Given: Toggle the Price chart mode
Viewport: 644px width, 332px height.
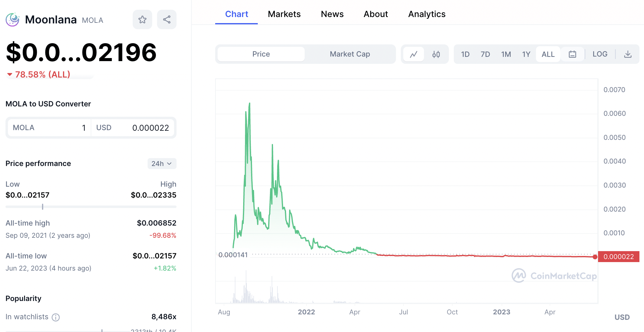Looking at the screenshot, I should tap(261, 54).
